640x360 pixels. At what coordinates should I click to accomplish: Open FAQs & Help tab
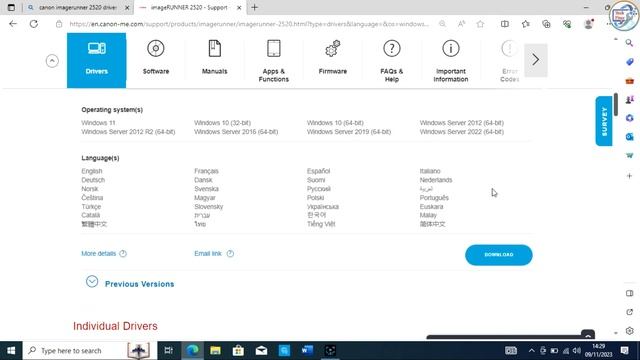click(x=391, y=60)
